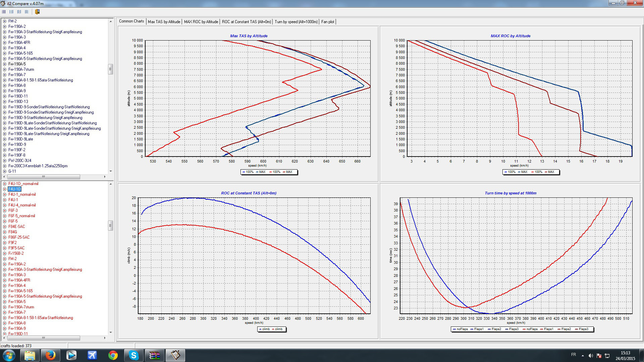Select F84E-SAC in the lower list
Screen dimensions: 644x362
click(16, 227)
